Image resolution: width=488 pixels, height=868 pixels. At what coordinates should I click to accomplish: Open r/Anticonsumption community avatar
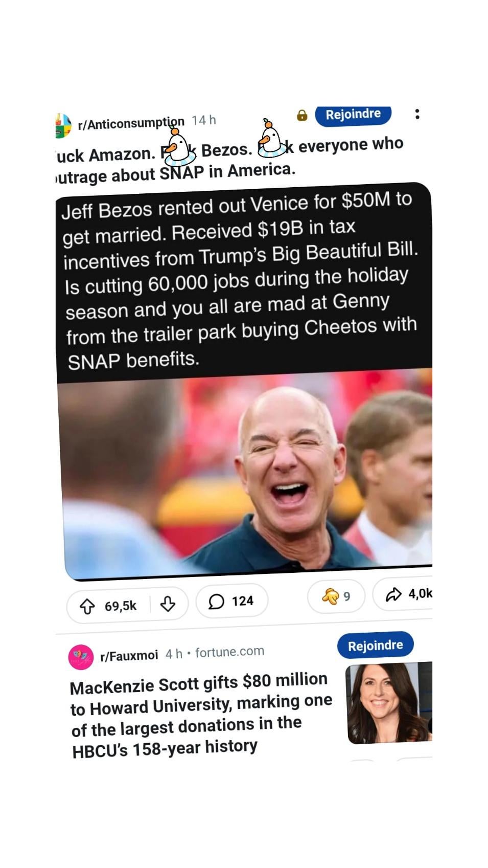[62, 126]
